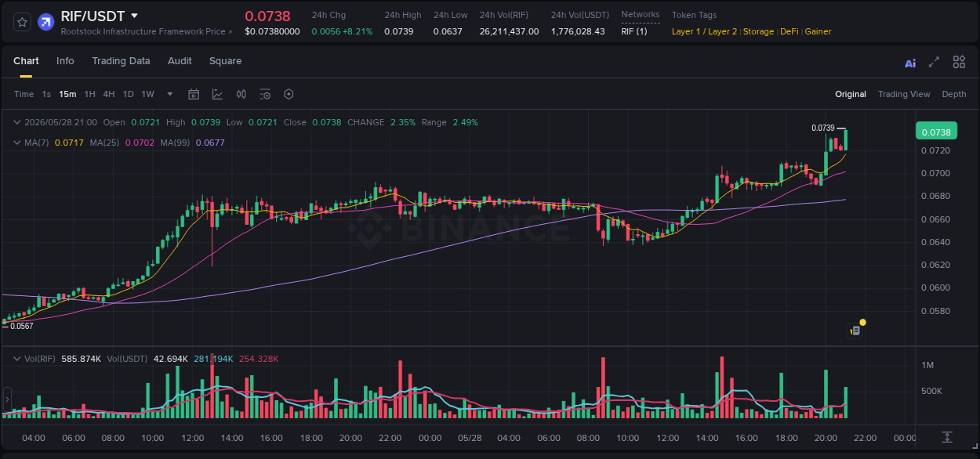Select the Time chart interval
The height and width of the screenshot is (459, 980).
click(24, 94)
